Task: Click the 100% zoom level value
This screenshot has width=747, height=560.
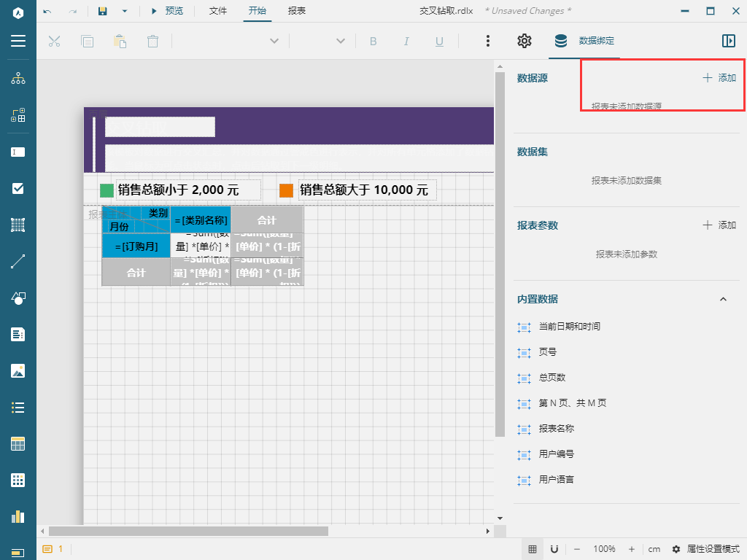Action: (x=604, y=549)
